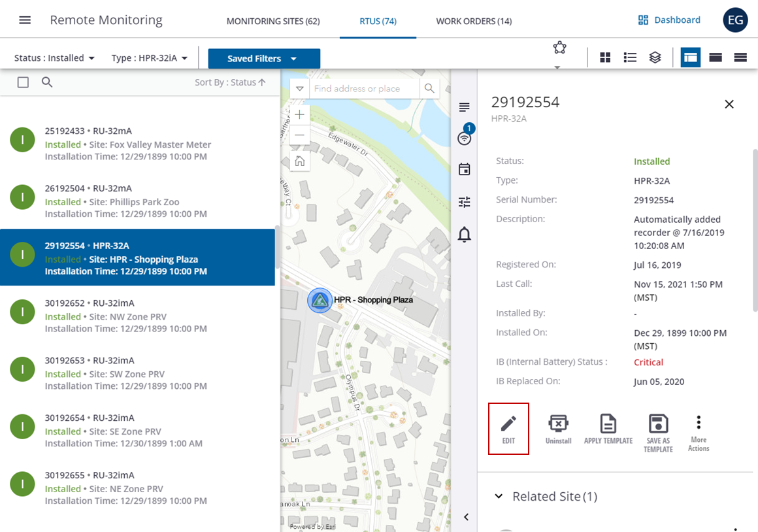Open the Saved Filters dropdown
Screen dimensions: 758x532
pos(263,58)
